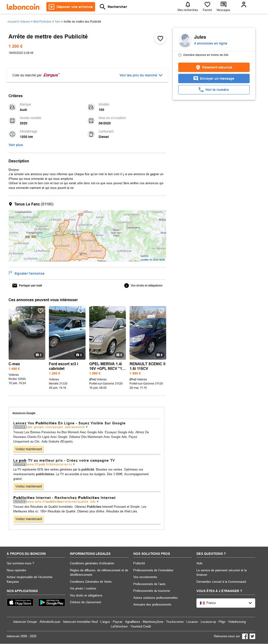Click Visitez maintenant under izito ad
Image resolution: width=268 pixels, height=644 pixels.
[x=29, y=519]
